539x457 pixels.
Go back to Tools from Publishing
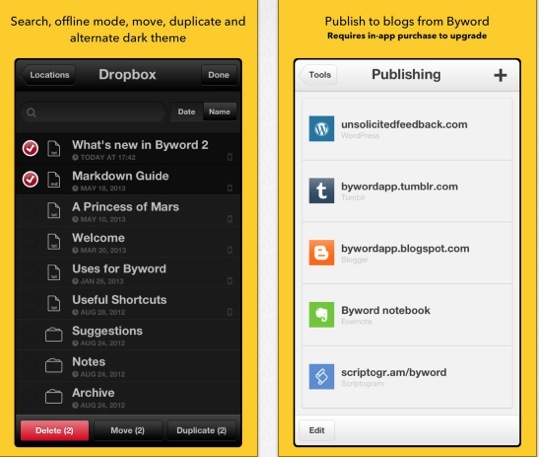[319, 75]
